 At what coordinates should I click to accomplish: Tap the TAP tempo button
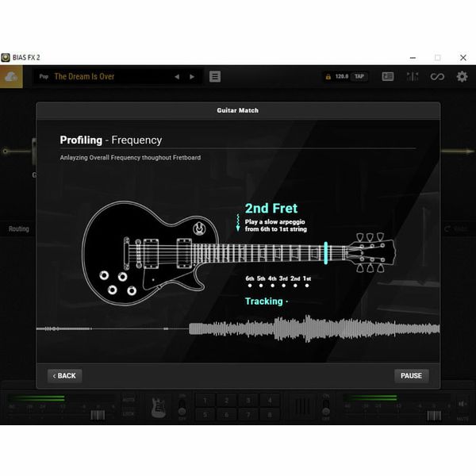coord(359,77)
